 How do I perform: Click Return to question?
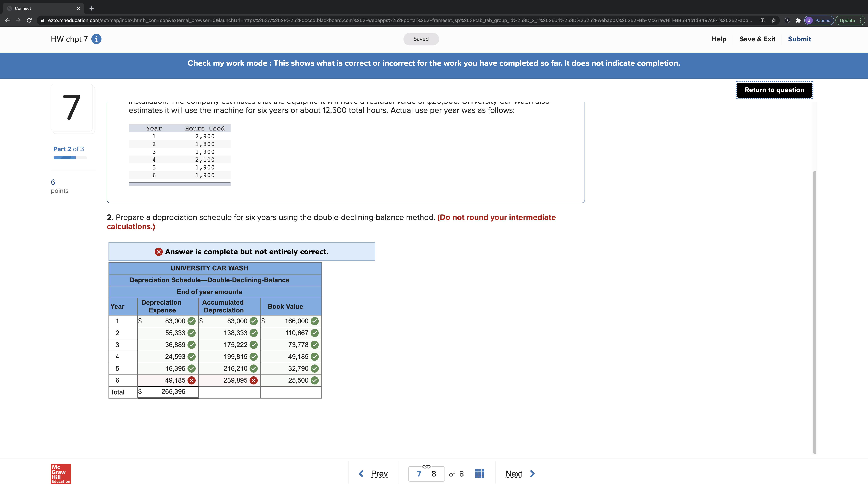[774, 90]
